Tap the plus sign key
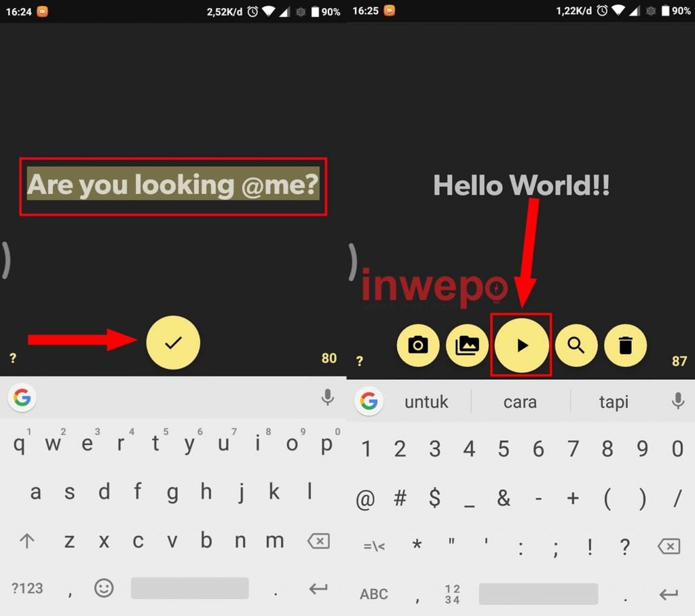This screenshot has height=616, width=695. [573, 499]
